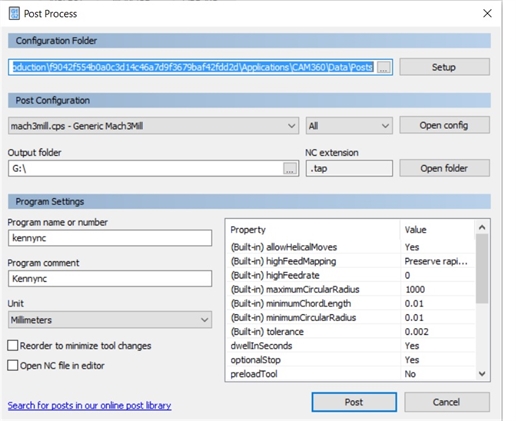
Task: Browse for the configuration folder with the ellipsis button
Action: click(x=384, y=67)
